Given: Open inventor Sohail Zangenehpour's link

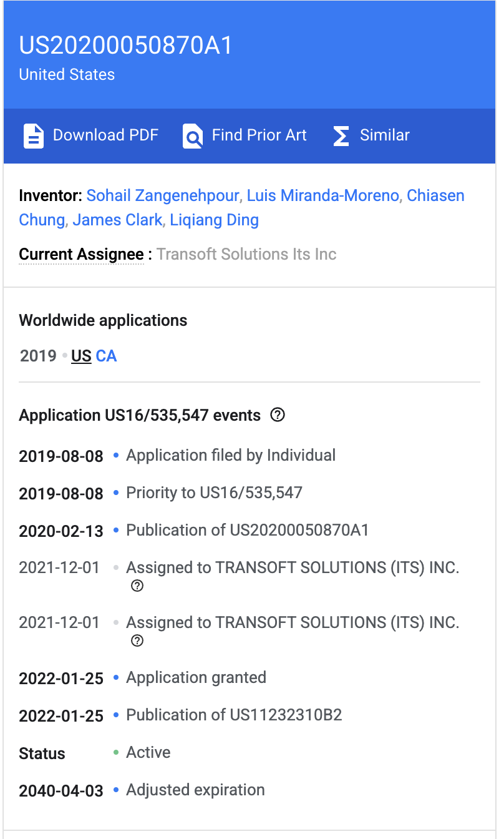Looking at the screenshot, I should coord(162,195).
